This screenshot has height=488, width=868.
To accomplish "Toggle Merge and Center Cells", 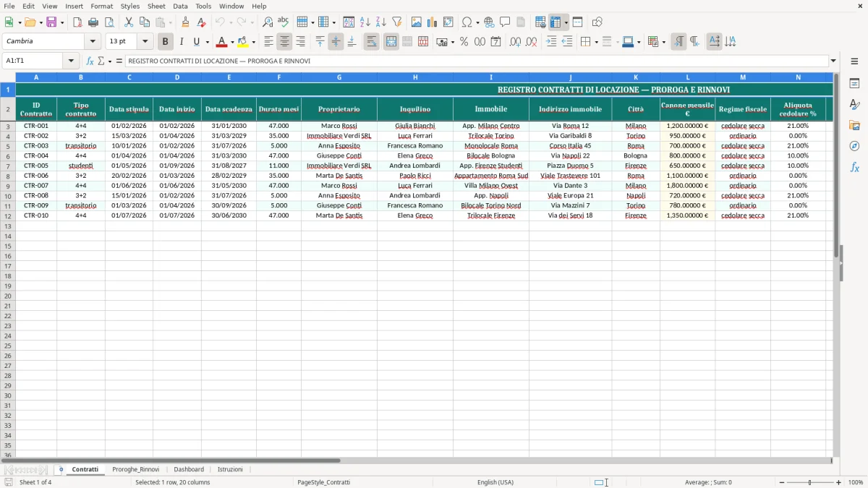I will pyautogui.click(x=391, y=42).
